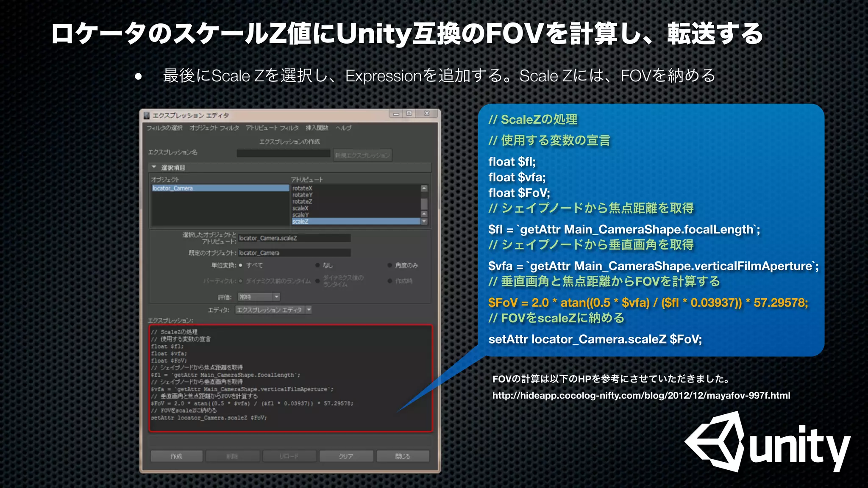Close the Expression Editor window
Image resolution: width=868 pixels, height=488 pixels.
[427, 114]
